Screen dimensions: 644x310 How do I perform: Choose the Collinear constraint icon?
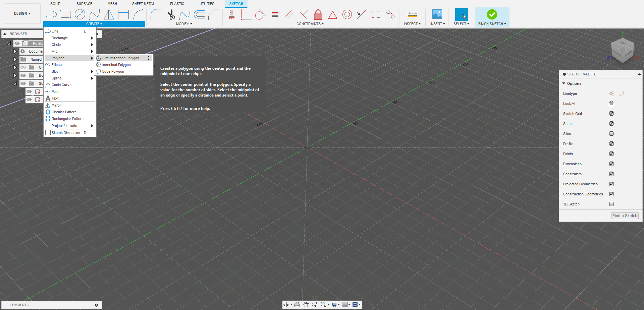click(361, 14)
